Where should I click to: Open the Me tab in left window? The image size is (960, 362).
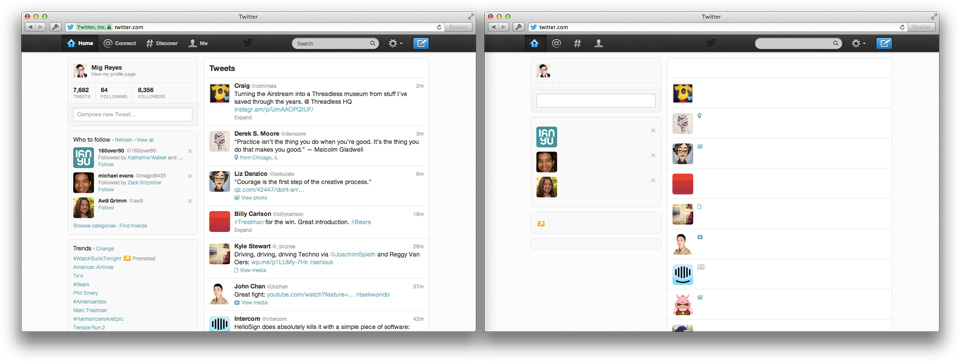point(198,43)
